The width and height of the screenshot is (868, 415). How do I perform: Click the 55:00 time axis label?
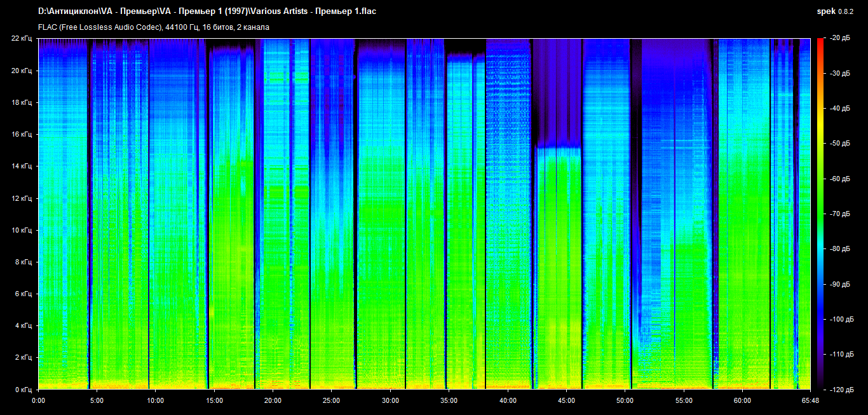684,400
